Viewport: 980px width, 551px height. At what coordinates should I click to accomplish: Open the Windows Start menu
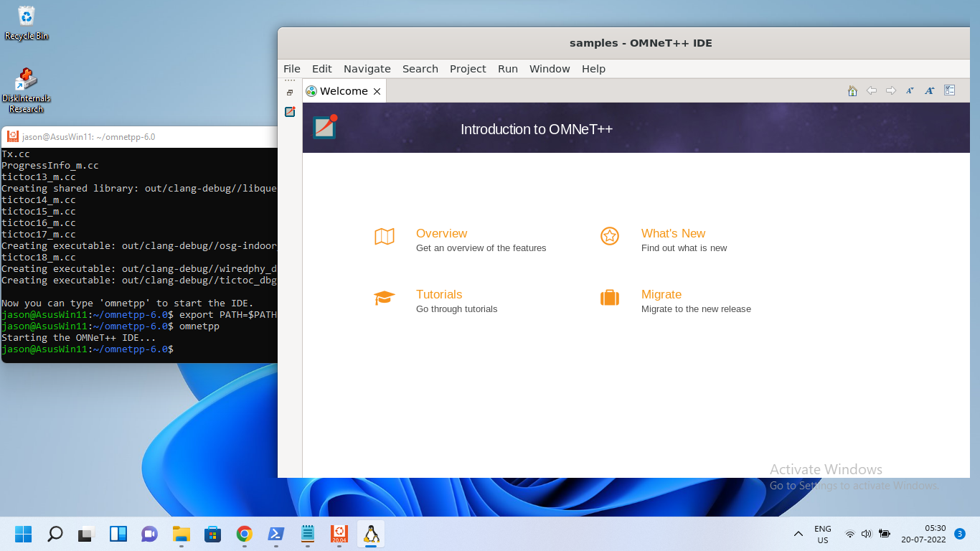tap(24, 534)
